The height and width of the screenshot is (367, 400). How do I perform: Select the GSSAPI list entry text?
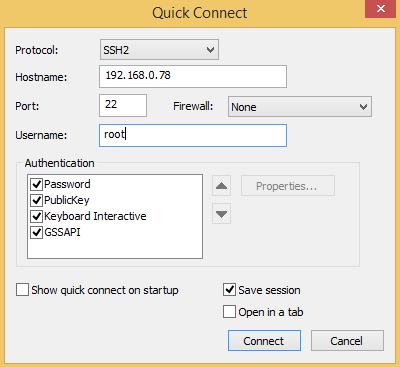pyautogui.click(x=62, y=232)
